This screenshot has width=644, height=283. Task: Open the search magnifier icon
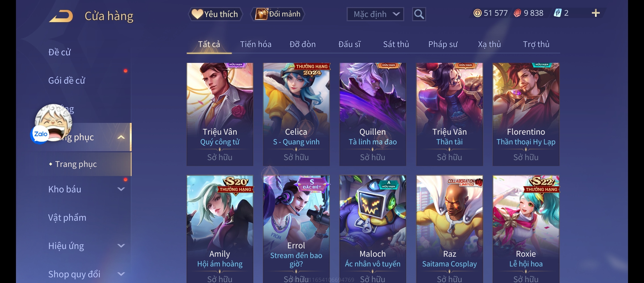point(419,14)
